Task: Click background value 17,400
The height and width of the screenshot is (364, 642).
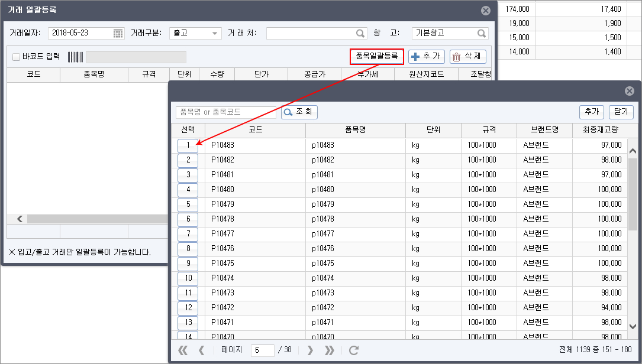Action: point(611,9)
